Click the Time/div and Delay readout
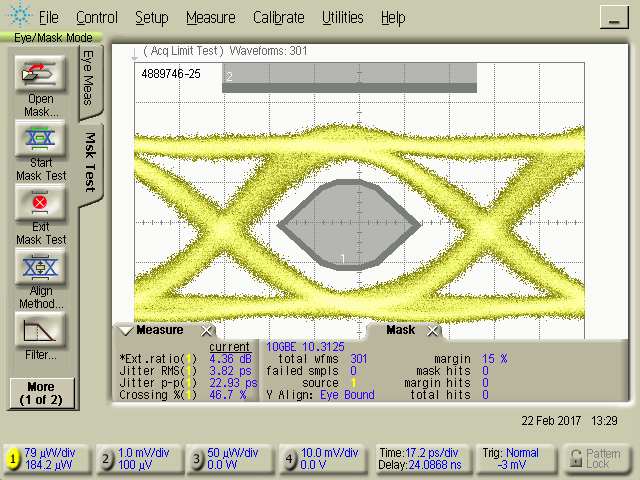 click(x=421, y=459)
